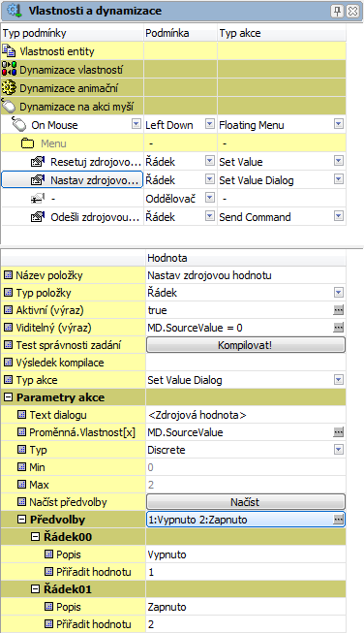Collapse the Parametry akce section

coord(8,397)
